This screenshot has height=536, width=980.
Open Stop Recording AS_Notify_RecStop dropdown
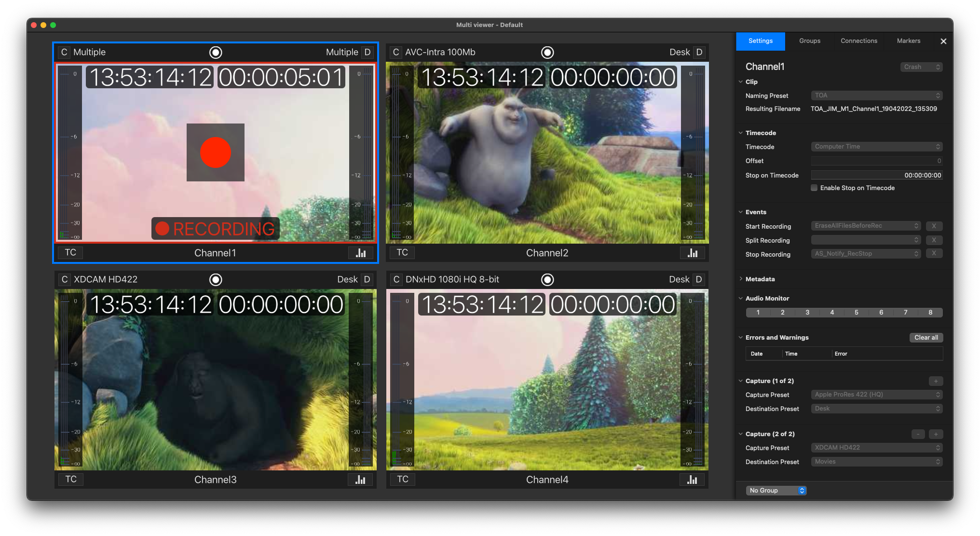coord(866,254)
